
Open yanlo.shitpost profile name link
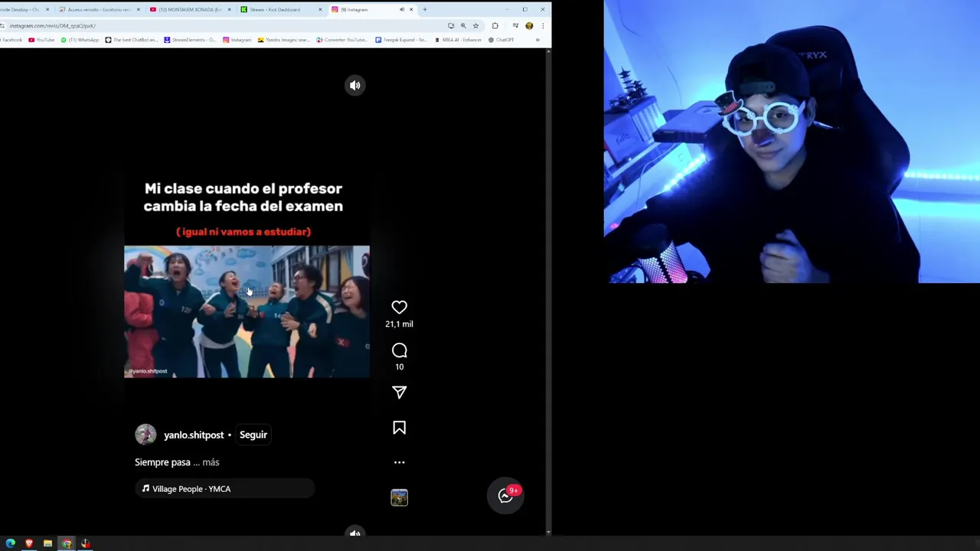click(194, 435)
